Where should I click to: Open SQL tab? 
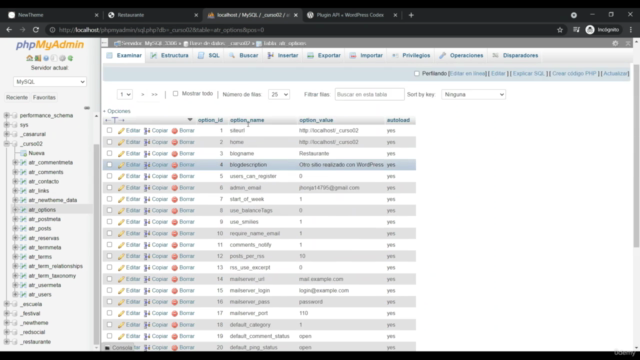click(x=209, y=56)
